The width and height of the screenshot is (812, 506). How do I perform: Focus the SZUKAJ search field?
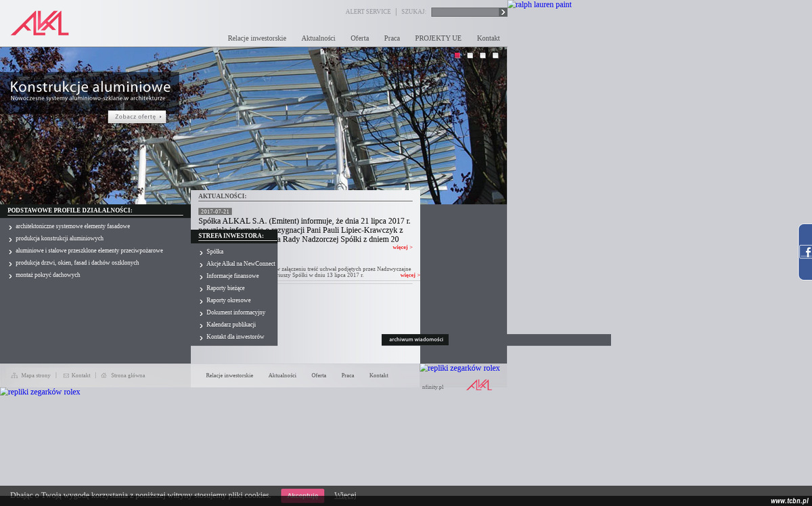465,12
